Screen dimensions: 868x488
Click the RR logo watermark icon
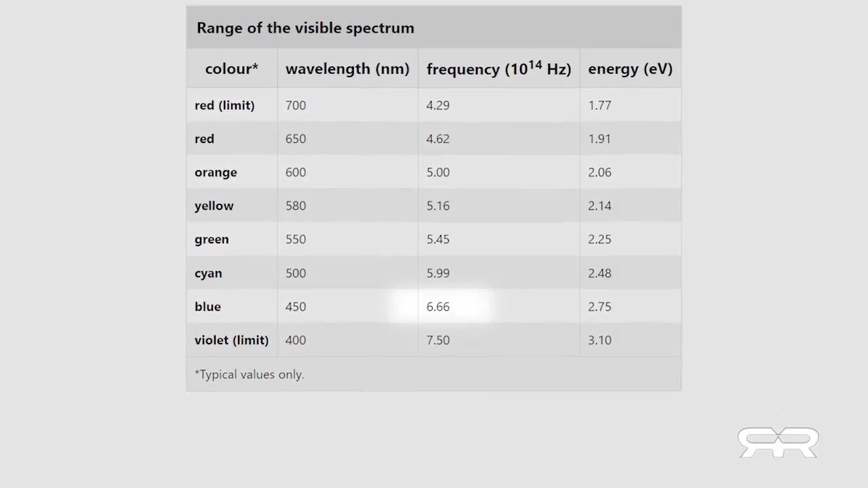pyautogui.click(x=778, y=442)
